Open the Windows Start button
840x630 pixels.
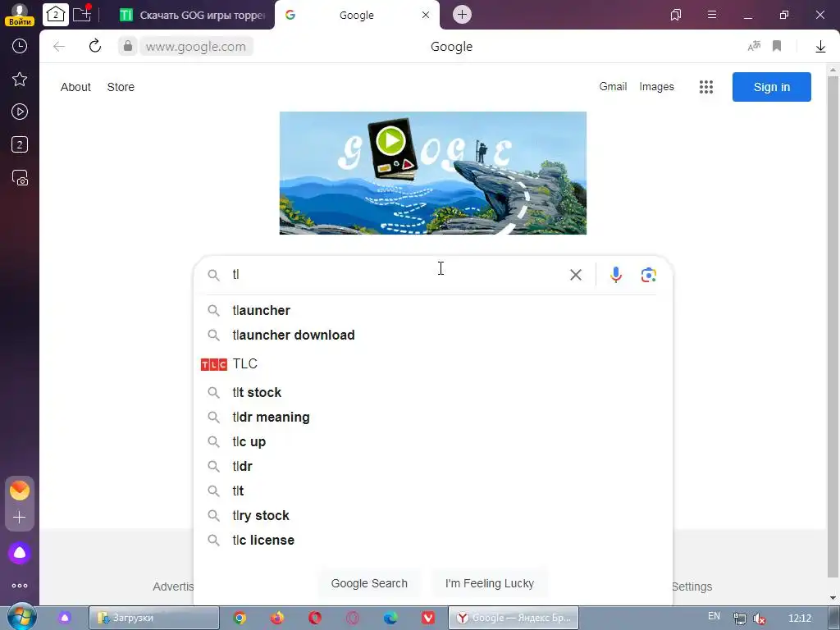[x=21, y=617]
